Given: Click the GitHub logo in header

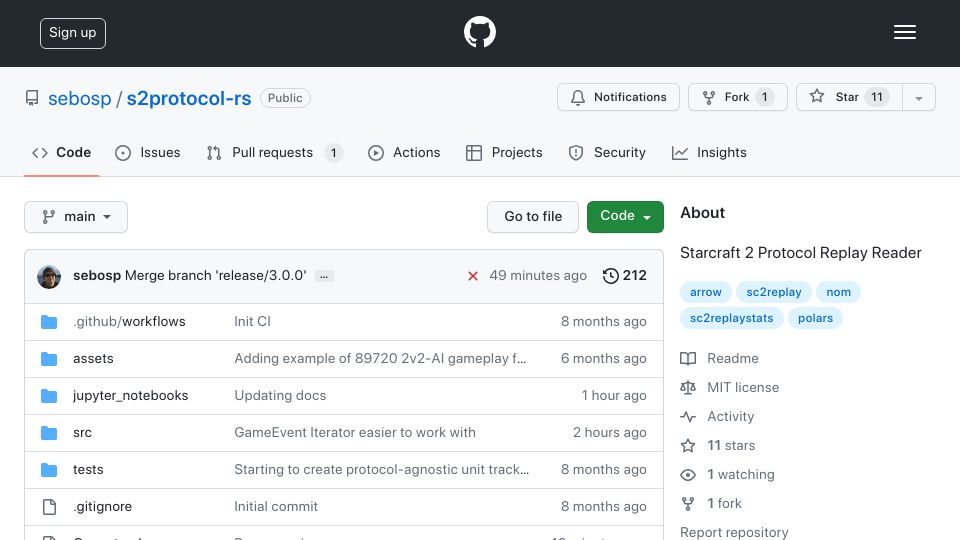Looking at the screenshot, I should [x=479, y=32].
